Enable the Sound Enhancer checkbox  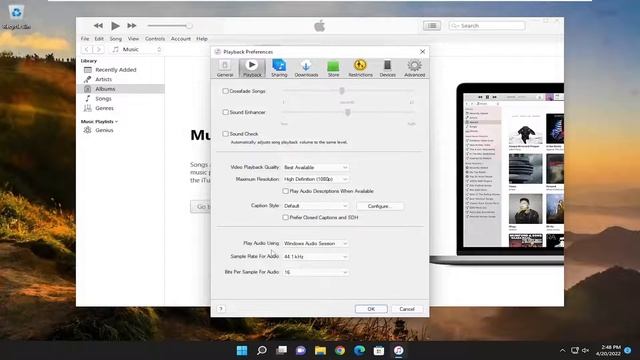pos(225,112)
